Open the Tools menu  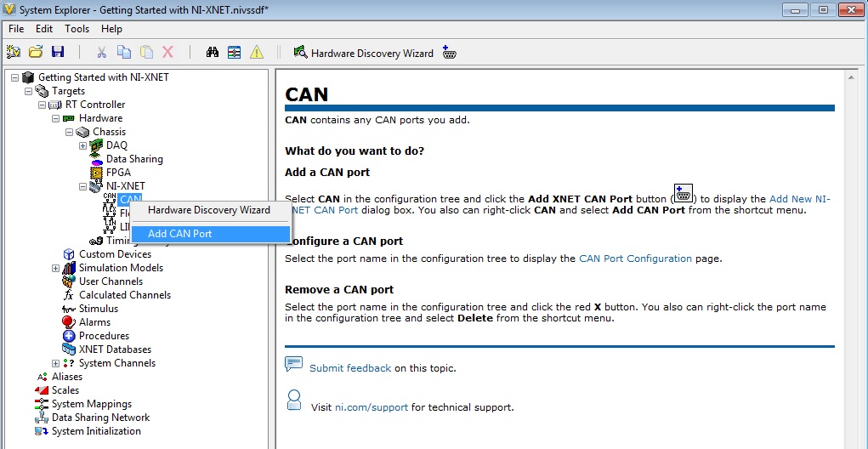(x=77, y=29)
